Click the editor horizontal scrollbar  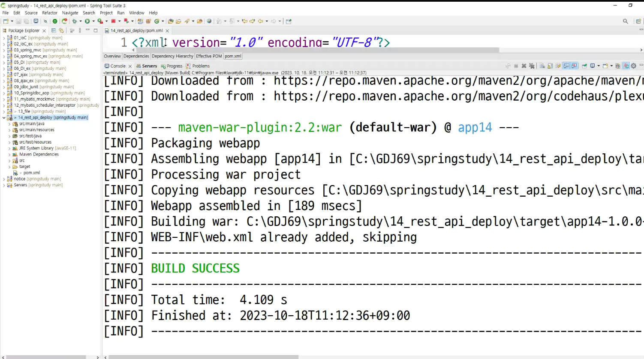pyautogui.click(x=317, y=50)
